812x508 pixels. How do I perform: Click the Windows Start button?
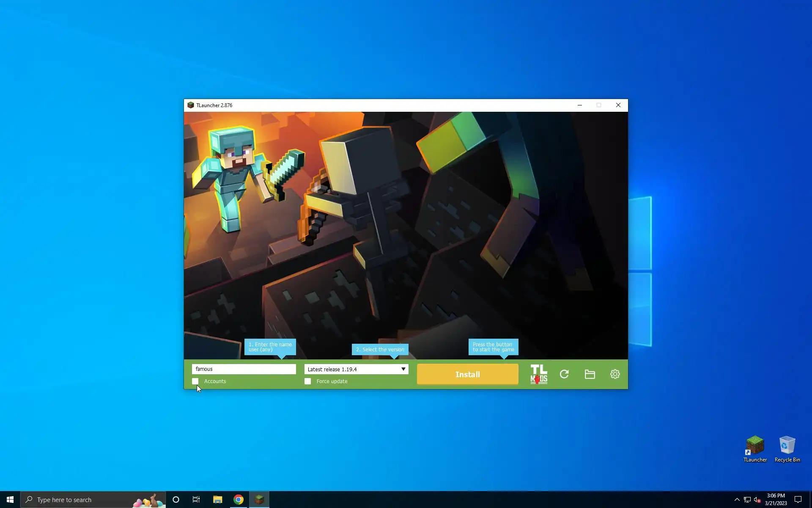pyautogui.click(x=10, y=500)
